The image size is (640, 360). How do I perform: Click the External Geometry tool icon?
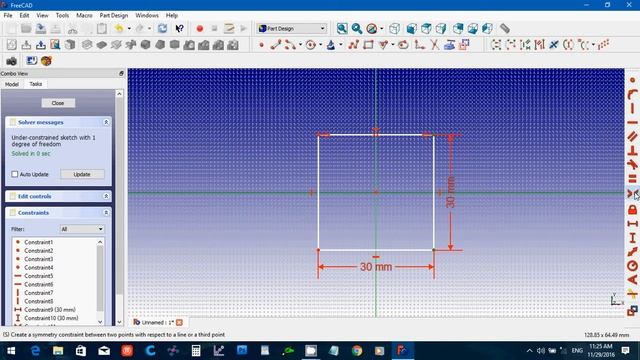(449, 45)
